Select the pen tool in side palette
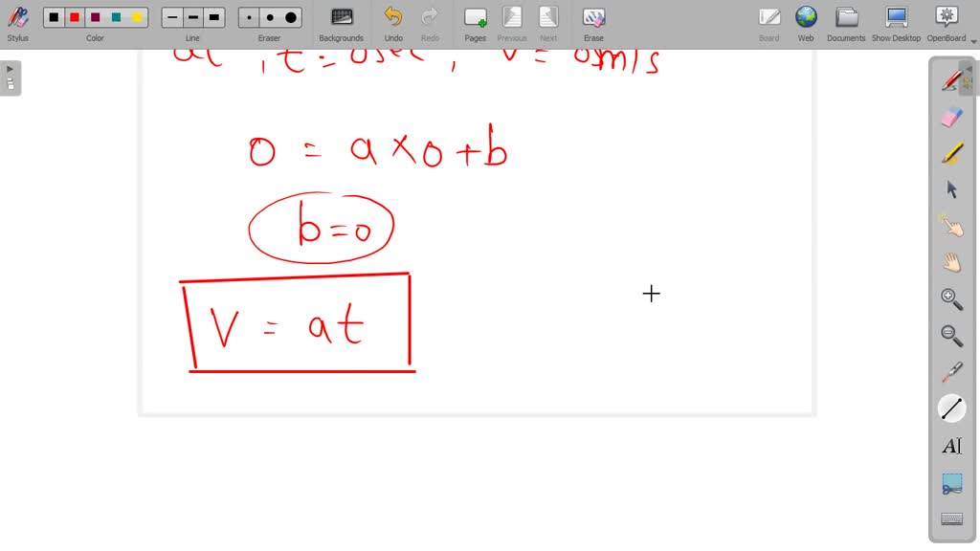The height and width of the screenshot is (551, 980). tap(951, 81)
